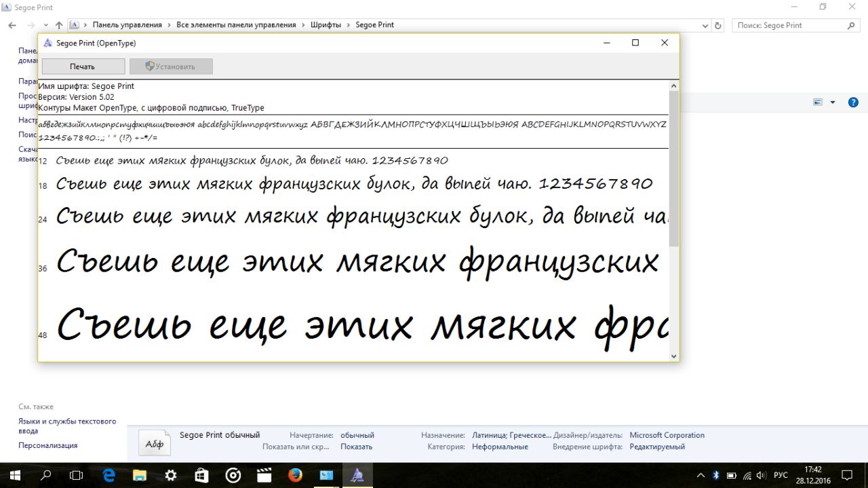Click the Редактируемый embedding value

(x=657, y=447)
